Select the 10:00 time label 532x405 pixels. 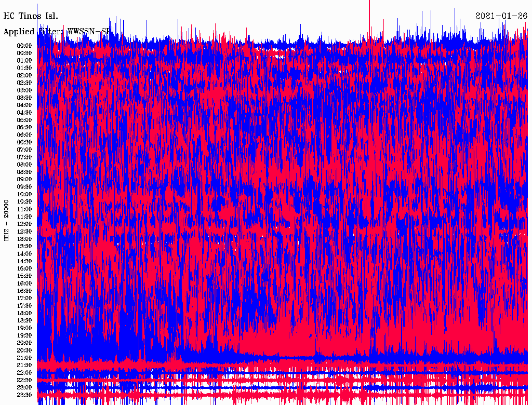coord(24,194)
